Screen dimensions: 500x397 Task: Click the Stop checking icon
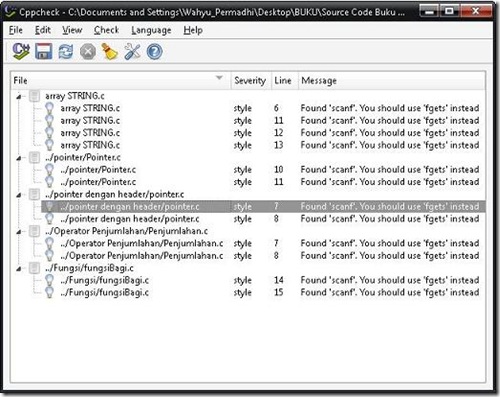(x=88, y=52)
